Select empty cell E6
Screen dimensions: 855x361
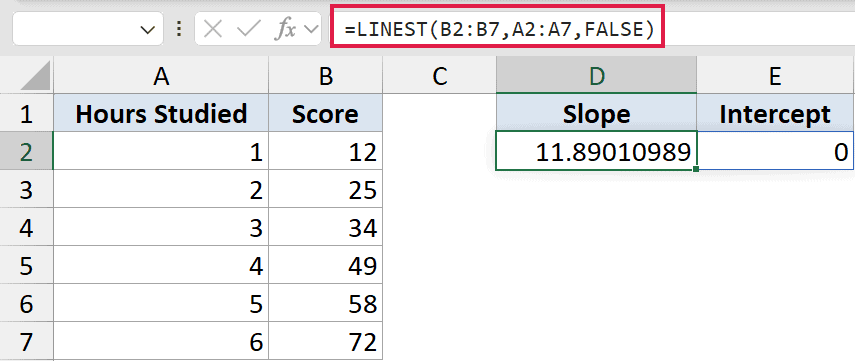click(x=775, y=303)
